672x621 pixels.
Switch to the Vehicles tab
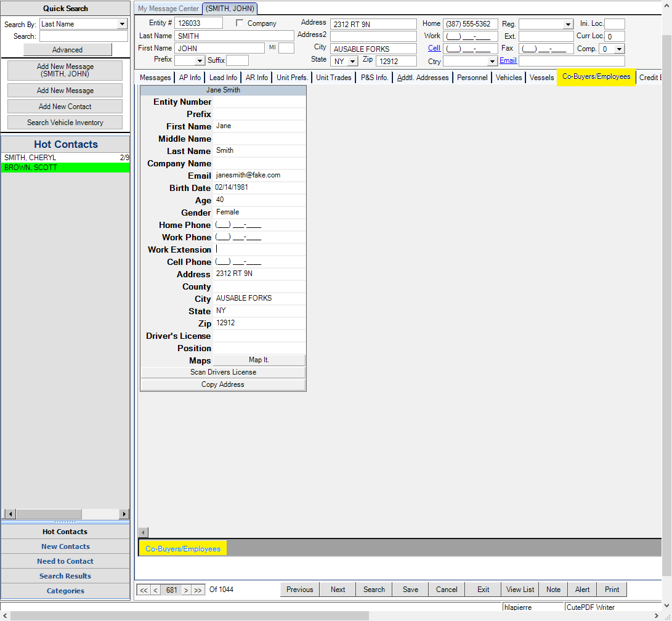point(509,78)
